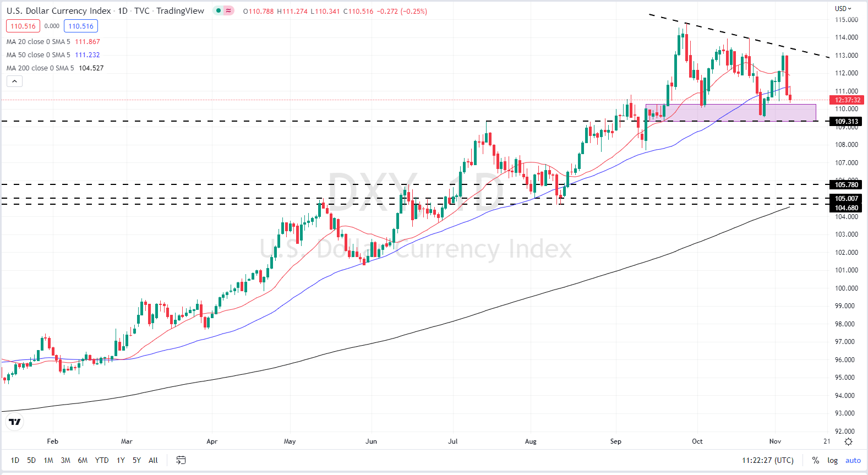Toggle log scale mode

[832, 460]
